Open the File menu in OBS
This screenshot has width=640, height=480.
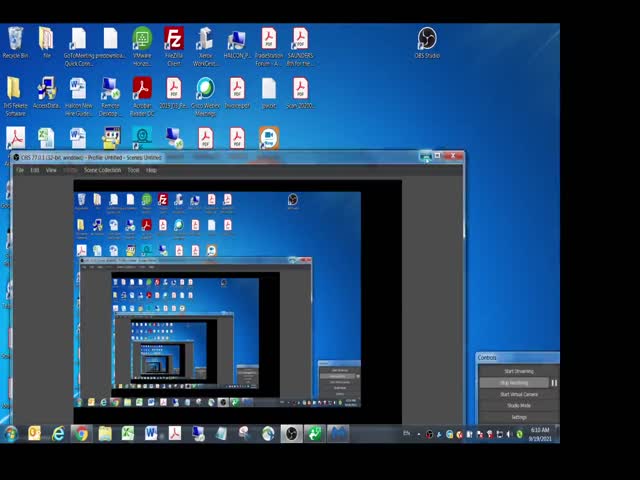pyautogui.click(x=20, y=170)
